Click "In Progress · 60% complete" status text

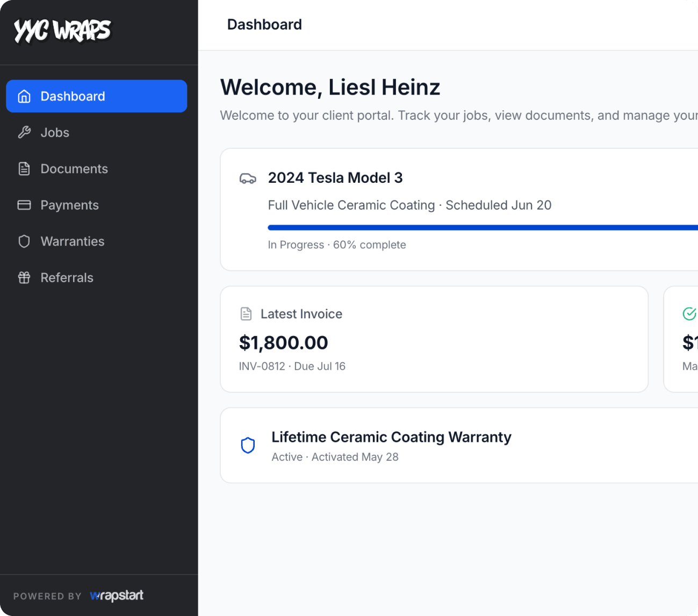pos(337,245)
